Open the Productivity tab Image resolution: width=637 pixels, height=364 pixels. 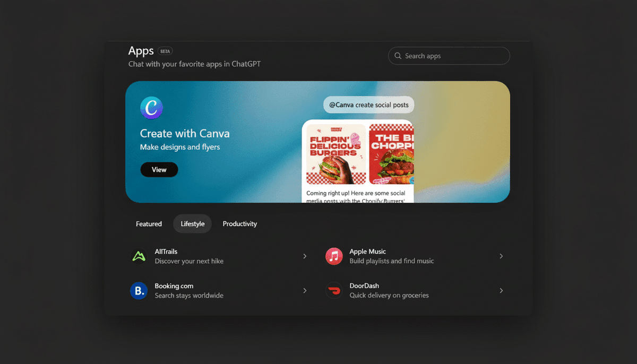click(x=240, y=224)
